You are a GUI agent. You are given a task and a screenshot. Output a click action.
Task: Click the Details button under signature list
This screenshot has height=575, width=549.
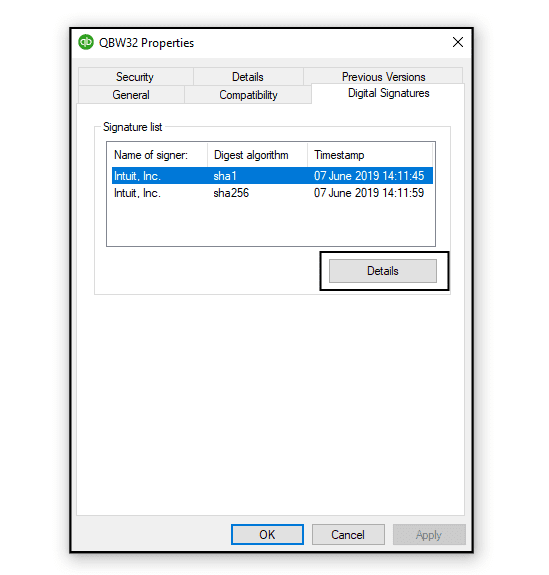coord(383,271)
